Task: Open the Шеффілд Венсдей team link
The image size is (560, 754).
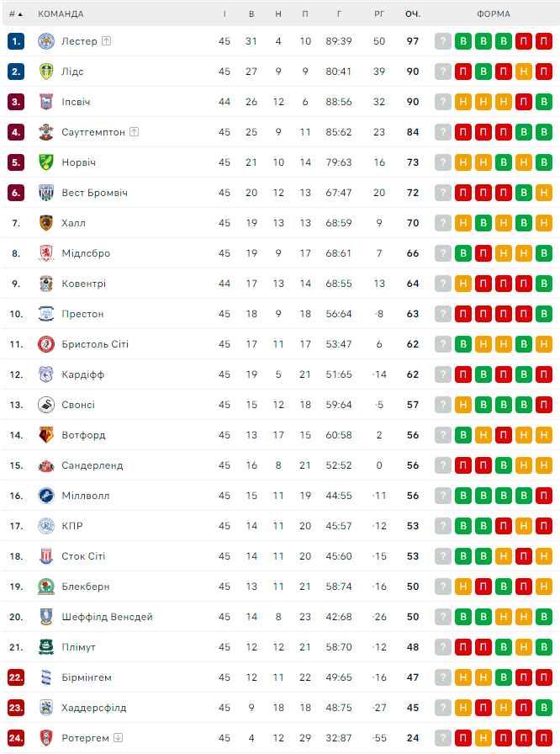Action: click(x=107, y=617)
